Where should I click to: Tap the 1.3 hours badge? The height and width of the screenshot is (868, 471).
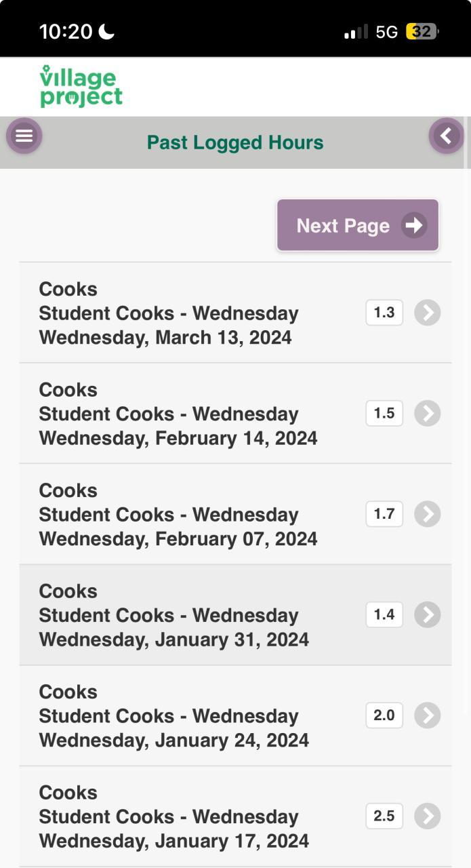pos(384,313)
